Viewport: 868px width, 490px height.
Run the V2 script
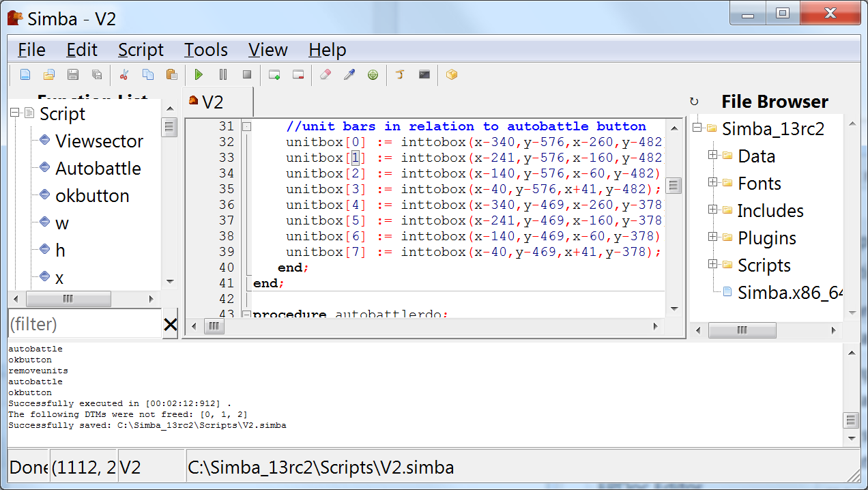click(x=199, y=74)
